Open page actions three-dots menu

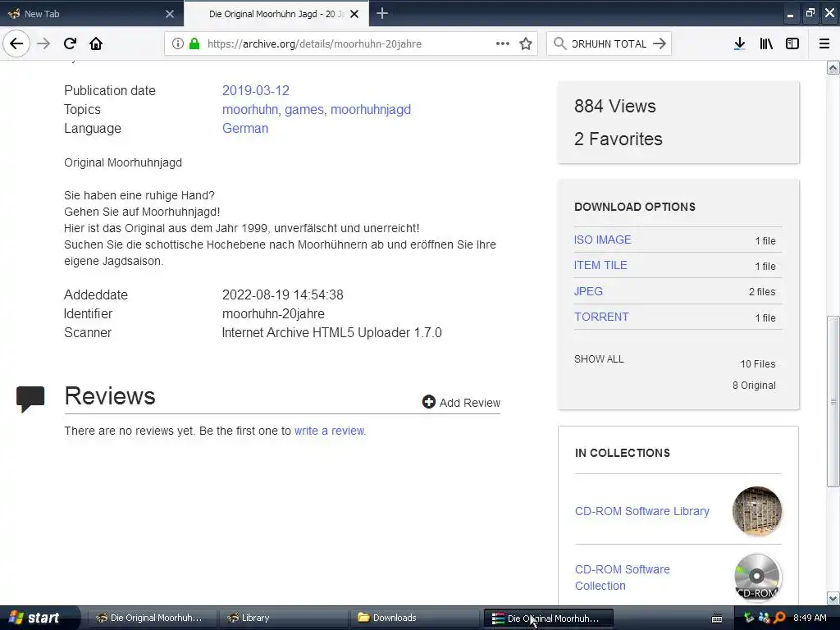point(503,43)
